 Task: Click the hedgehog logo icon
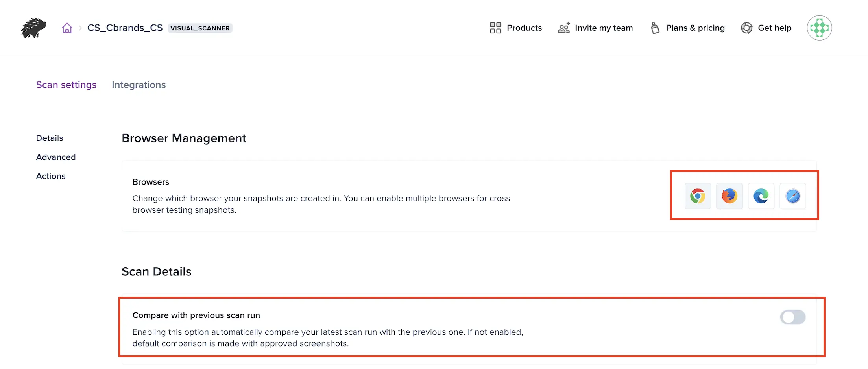34,28
